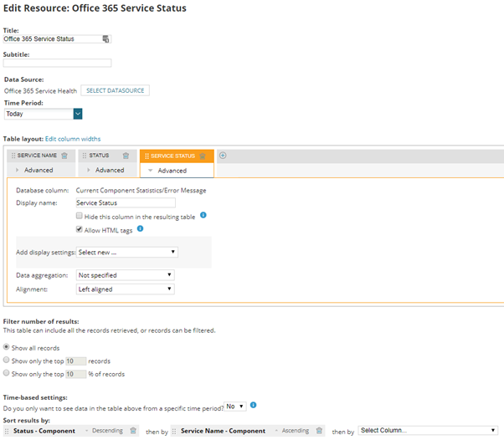Click drag handle icon of SERVICE NAME column

click(13, 156)
